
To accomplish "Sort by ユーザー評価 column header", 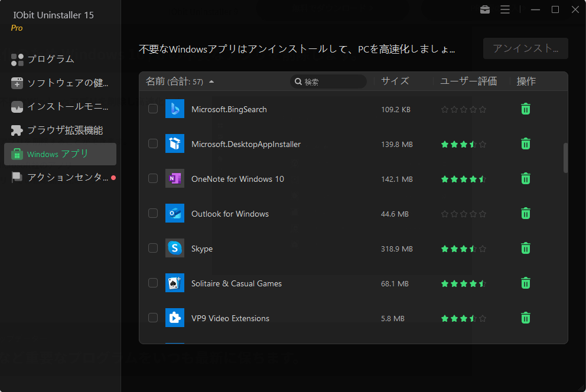I will coord(468,81).
